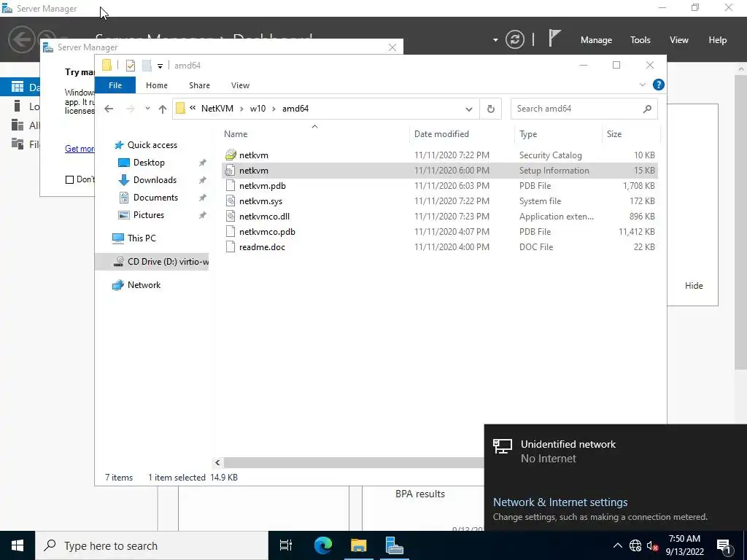Expand the address bar history dropdown

[x=469, y=109]
